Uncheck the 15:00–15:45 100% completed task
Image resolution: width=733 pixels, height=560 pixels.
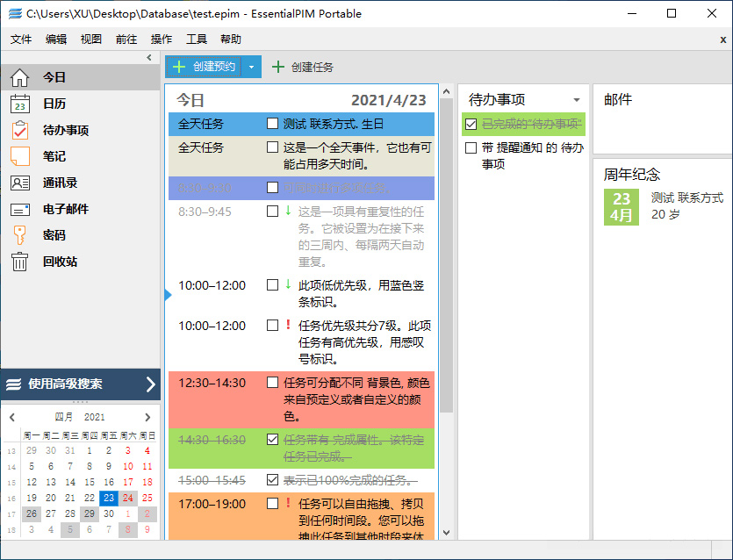pos(272,479)
